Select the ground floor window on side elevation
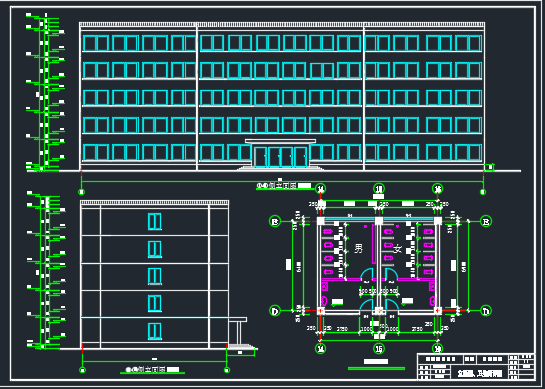The width and height of the screenshot is (545, 389). 155,331
